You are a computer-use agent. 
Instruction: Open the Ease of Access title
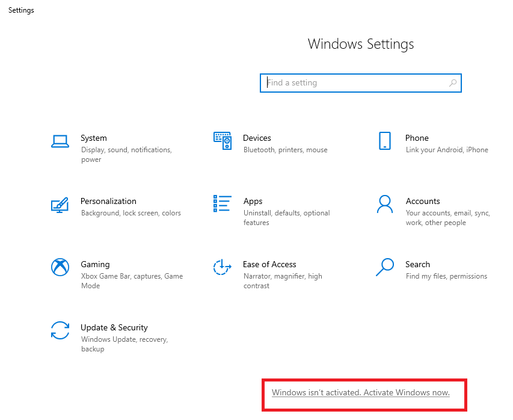coord(269,264)
